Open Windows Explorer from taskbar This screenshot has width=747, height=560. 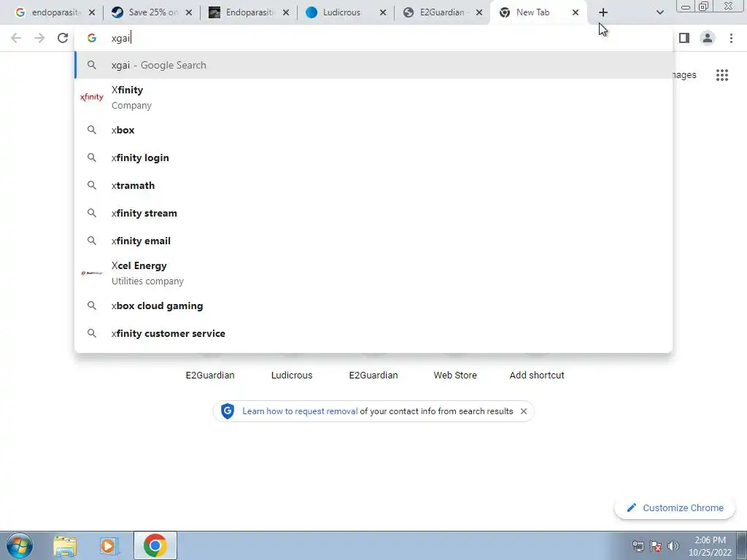point(65,545)
